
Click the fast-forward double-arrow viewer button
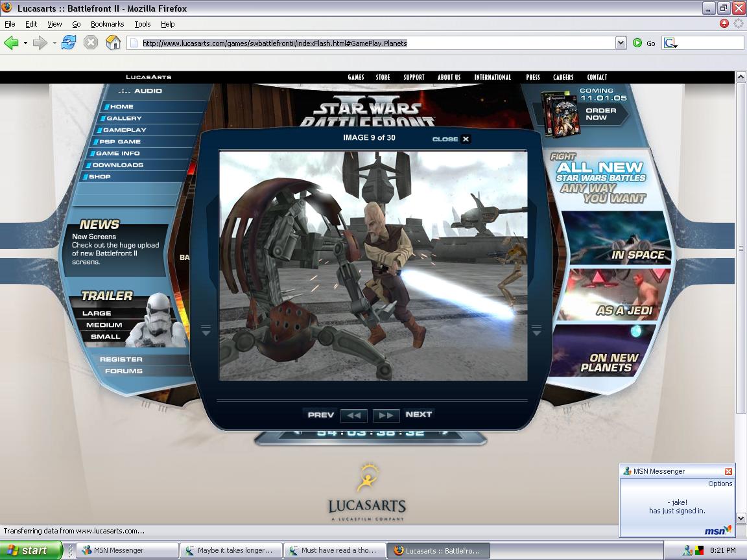tap(386, 415)
